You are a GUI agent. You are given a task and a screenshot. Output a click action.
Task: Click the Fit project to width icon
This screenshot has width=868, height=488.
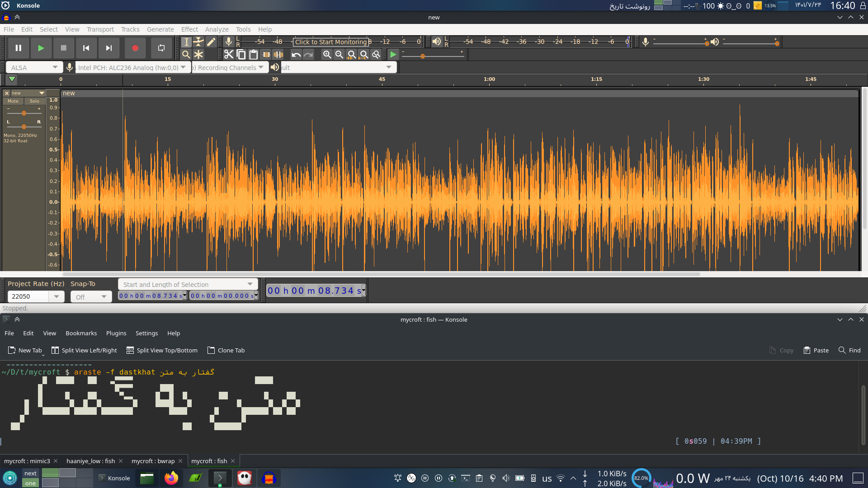click(x=363, y=55)
